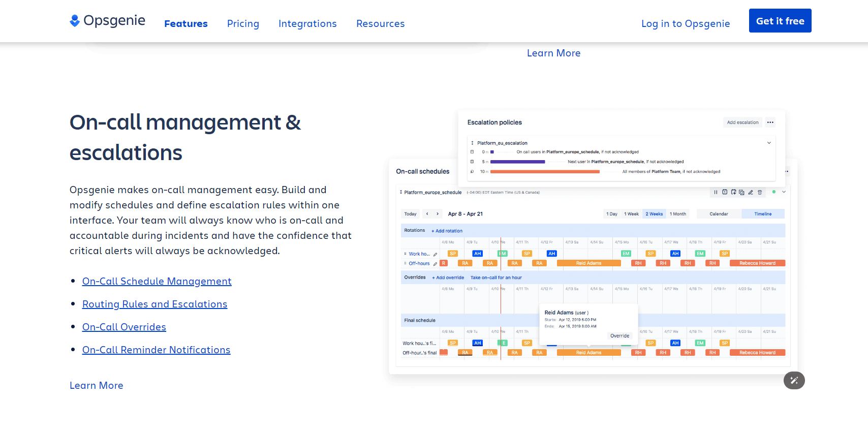Click Take on-call for an hour
Image resolution: width=868 pixels, height=432 pixels.
click(x=496, y=277)
